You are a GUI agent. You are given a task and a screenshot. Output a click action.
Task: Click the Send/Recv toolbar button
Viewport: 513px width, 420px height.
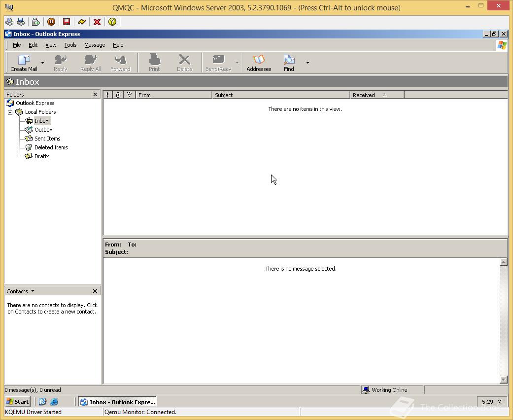[x=218, y=63]
